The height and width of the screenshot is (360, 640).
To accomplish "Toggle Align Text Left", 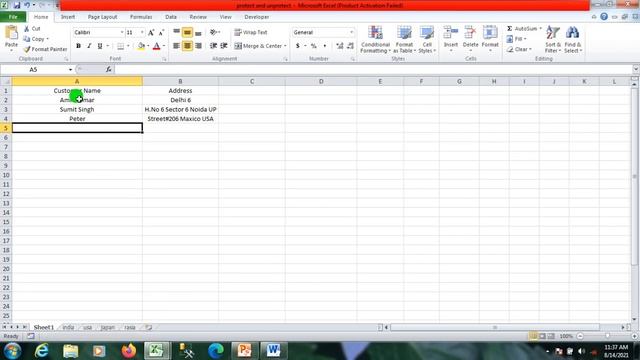I will (x=176, y=46).
